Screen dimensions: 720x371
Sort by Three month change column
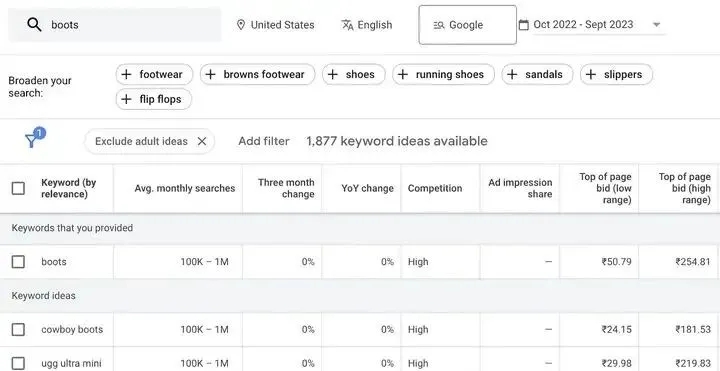click(286, 188)
